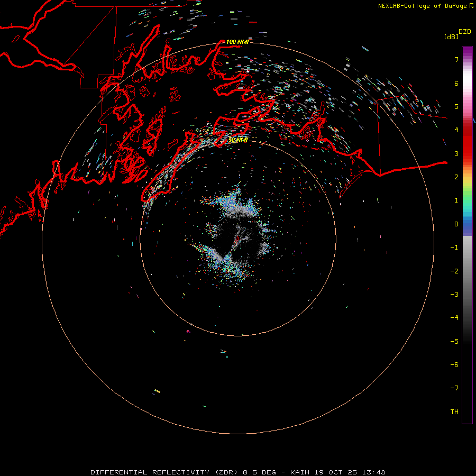Click the NEXLAB-College of DuPage credit text

click(423, 6)
